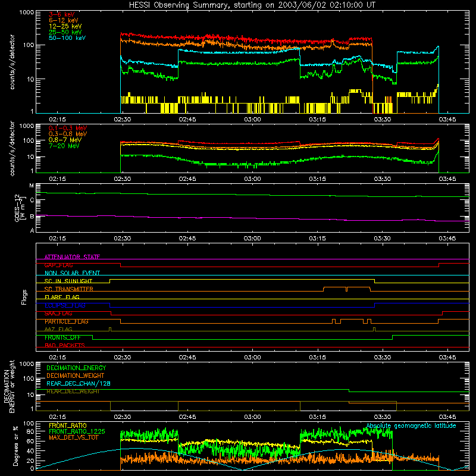Select the REAR_DEC_CHAN/128 legend label
Screen dimensions: 476x476
tap(79, 383)
